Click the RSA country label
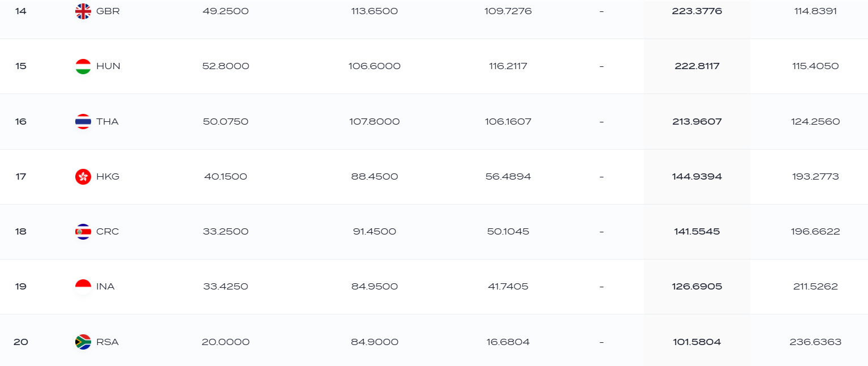Screen dimensions: 868x366 click(x=108, y=342)
